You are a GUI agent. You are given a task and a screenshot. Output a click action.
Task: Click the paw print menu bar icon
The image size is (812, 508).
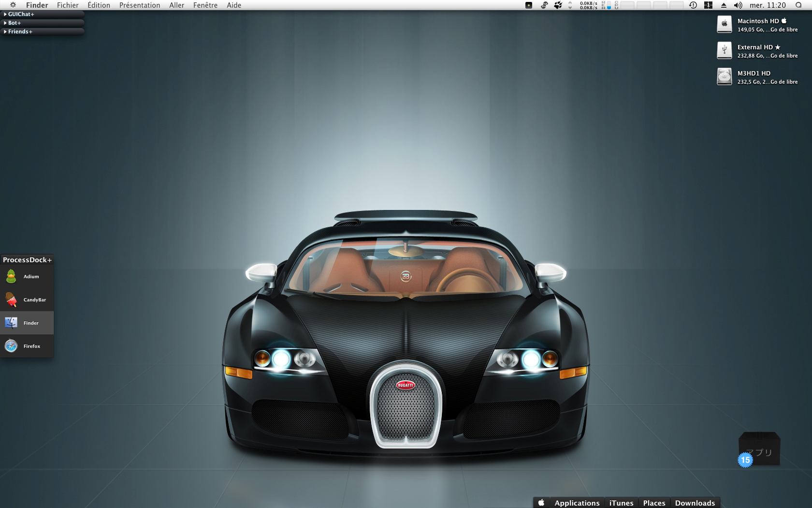coord(558,5)
